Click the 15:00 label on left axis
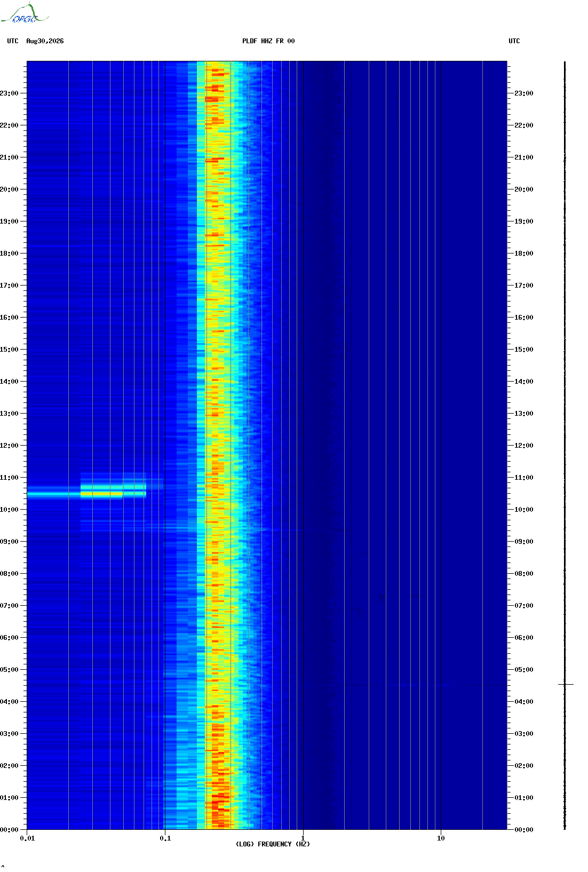The height and width of the screenshot is (872, 588). (x=9, y=350)
